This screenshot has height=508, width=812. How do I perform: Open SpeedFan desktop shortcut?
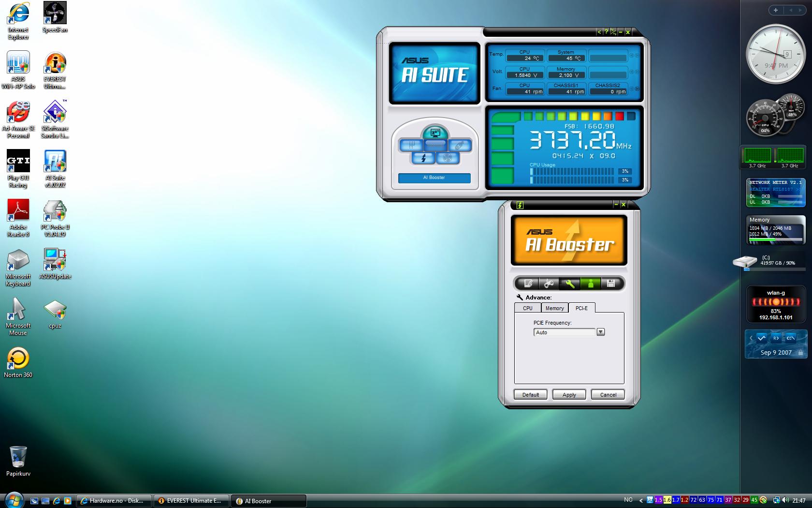click(55, 17)
